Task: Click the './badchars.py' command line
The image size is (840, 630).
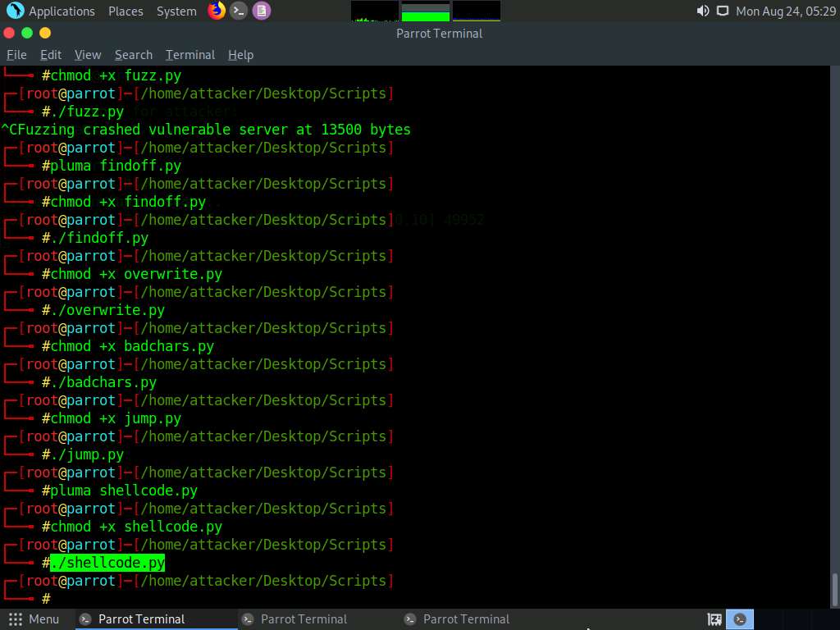Action: pyautogui.click(x=103, y=382)
